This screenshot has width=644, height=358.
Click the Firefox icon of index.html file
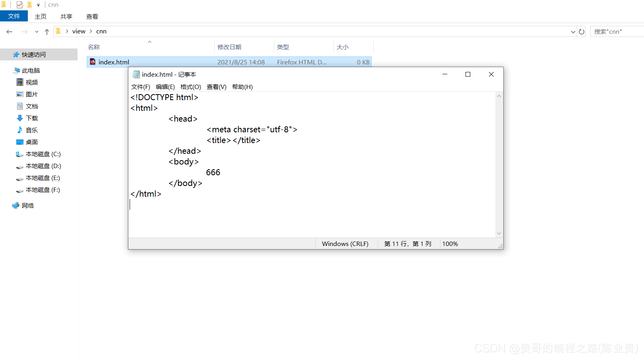pyautogui.click(x=93, y=62)
